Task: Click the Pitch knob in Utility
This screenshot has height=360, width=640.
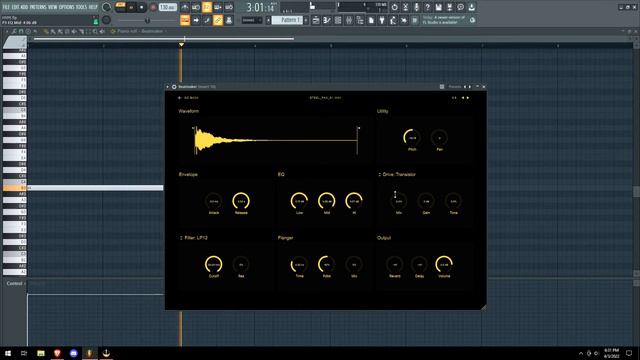Action: [x=412, y=138]
